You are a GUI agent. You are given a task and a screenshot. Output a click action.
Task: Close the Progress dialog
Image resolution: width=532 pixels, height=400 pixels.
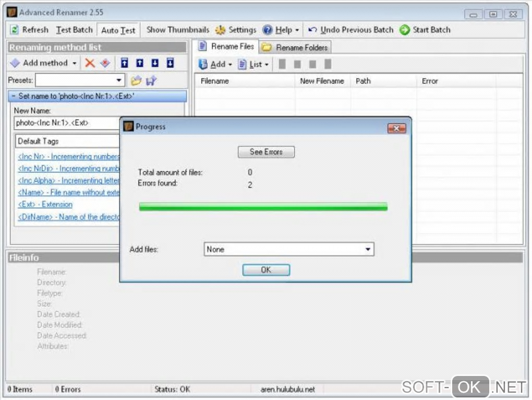click(x=396, y=128)
